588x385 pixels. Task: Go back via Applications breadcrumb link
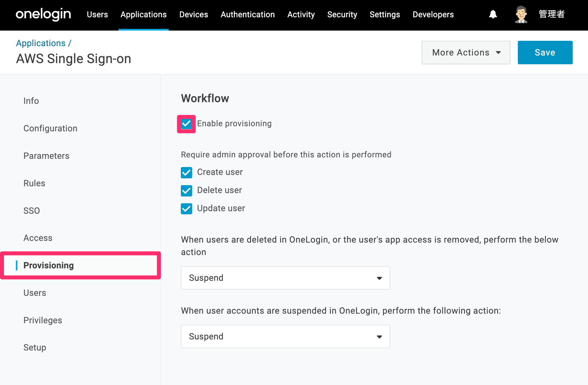click(x=41, y=43)
